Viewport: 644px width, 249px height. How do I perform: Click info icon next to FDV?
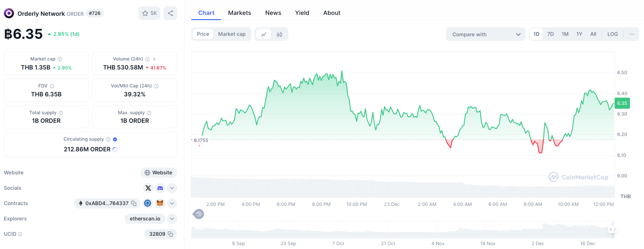click(52, 86)
